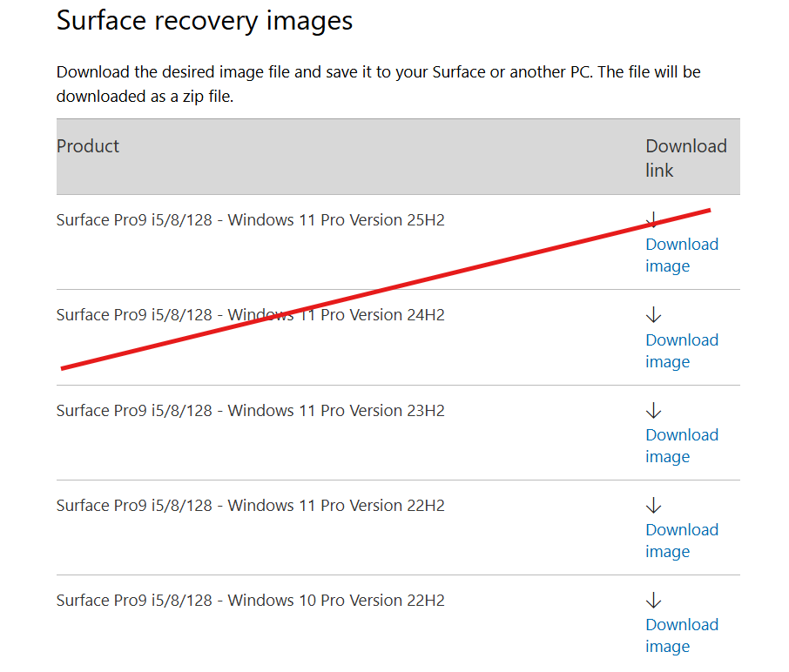Click download arrow for Windows 11 22H2

pyautogui.click(x=653, y=505)
